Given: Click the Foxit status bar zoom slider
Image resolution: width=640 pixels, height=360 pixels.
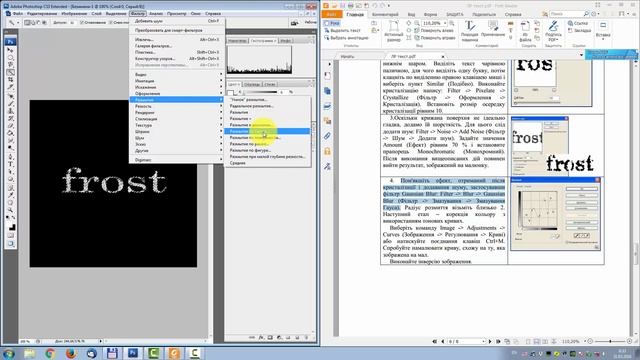Looking at the screenshot, I should point(610,341).
